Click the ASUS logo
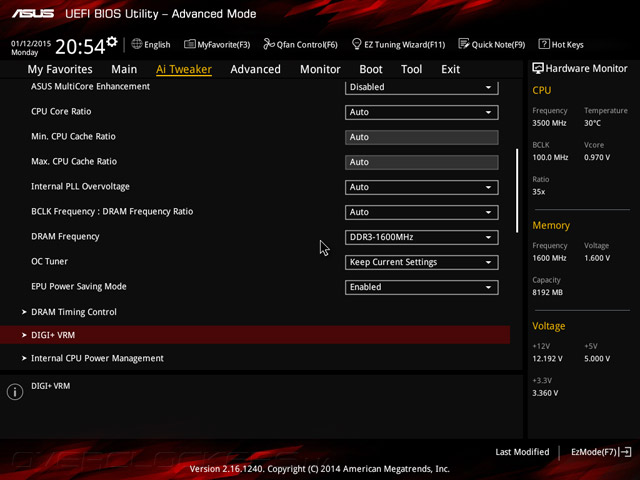 (x=33, y=13)
